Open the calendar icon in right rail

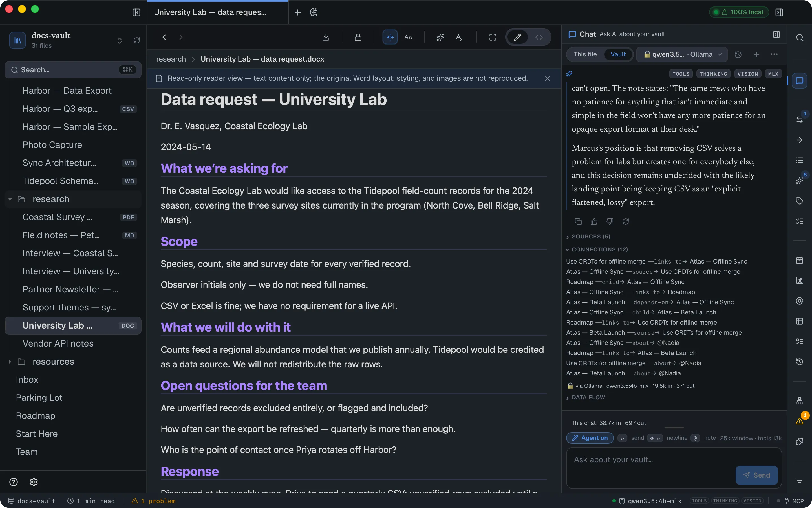(800, 260)
